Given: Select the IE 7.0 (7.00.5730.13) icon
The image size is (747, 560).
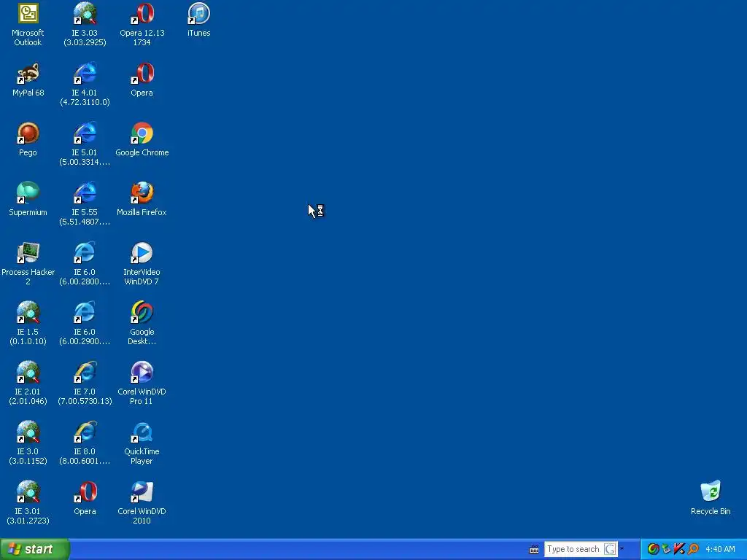Looking at the screenshot, I should click(85, 373).
